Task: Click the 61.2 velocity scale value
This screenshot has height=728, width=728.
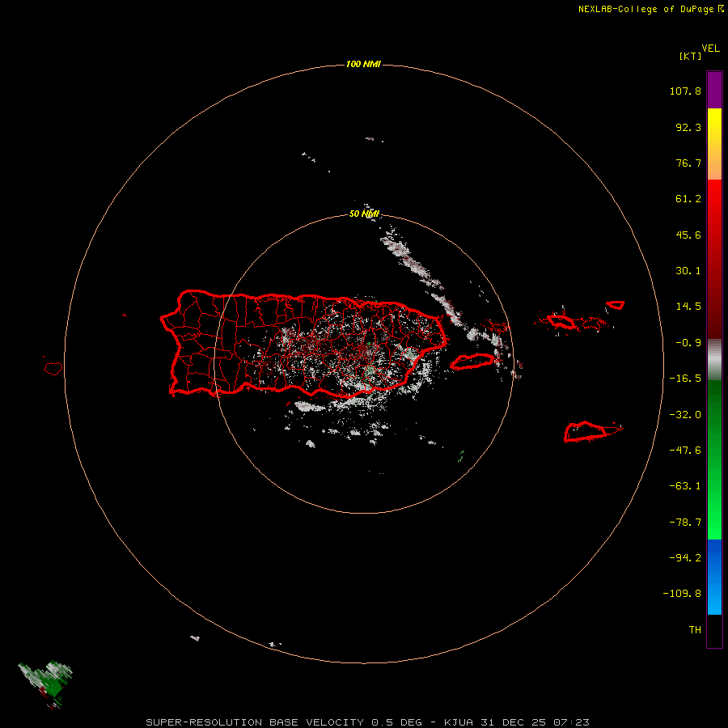Action: [688, 199]
